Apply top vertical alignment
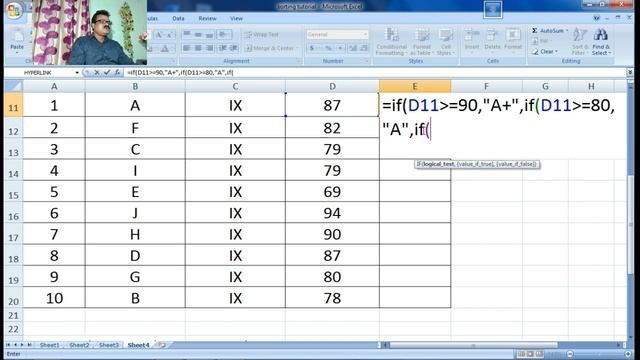This screenshot has height=360, width=640. pos(187,35)
